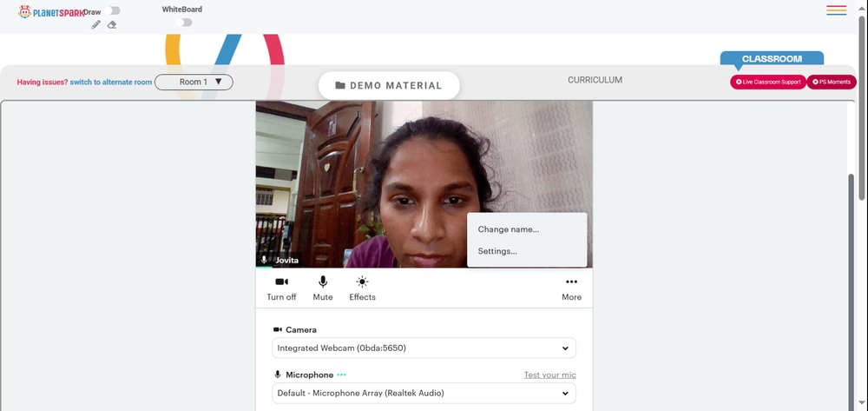Click the More options button
Image resolution: width=868 pixels, height=411 pixels.
click(x=571, y=288)
